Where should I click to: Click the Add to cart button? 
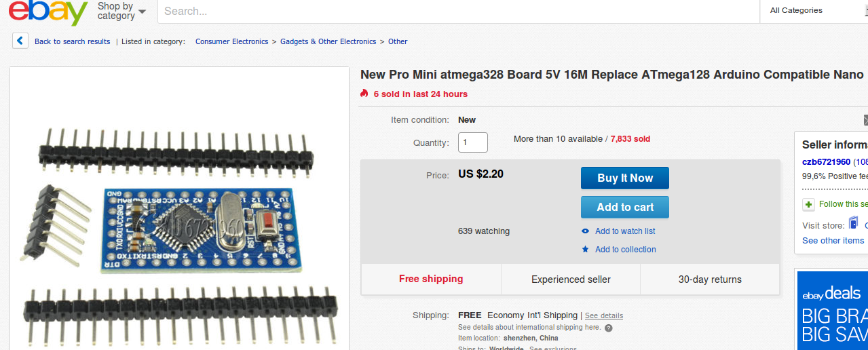pyautogui.click(x=624, y=207)
